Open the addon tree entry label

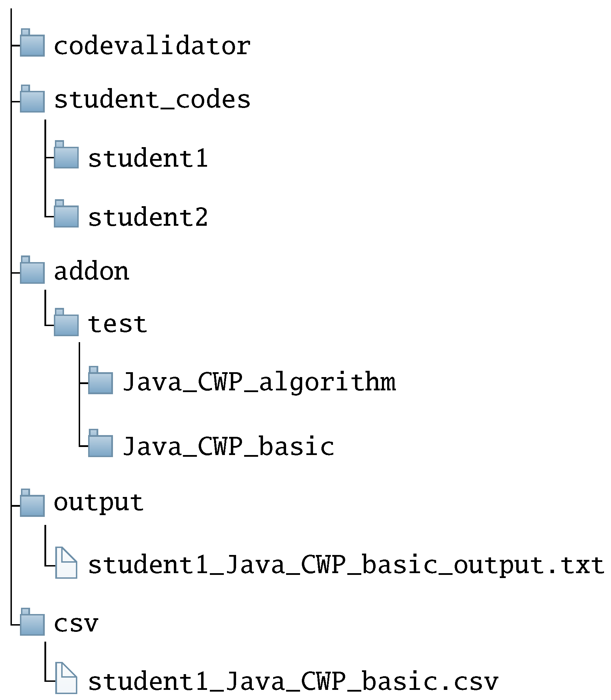(x=92, y=271)
